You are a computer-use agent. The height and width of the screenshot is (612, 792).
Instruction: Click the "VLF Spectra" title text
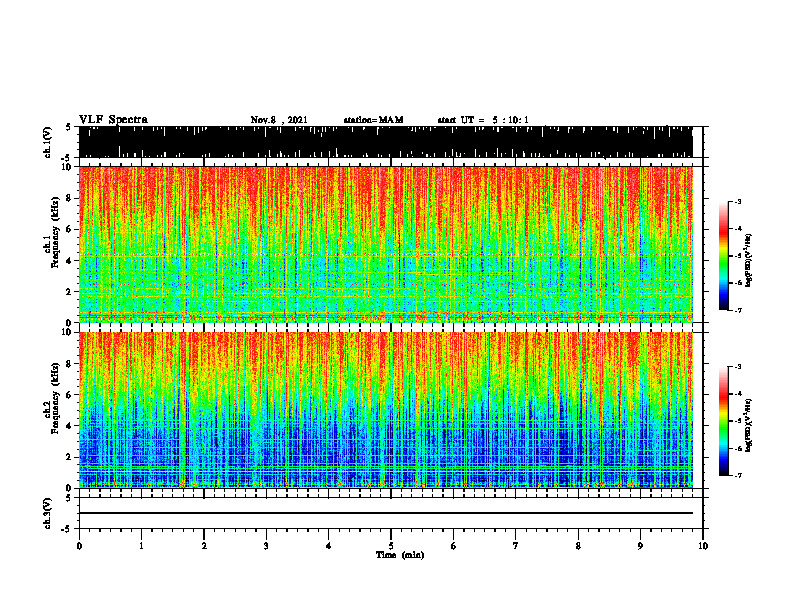point(113,120)
